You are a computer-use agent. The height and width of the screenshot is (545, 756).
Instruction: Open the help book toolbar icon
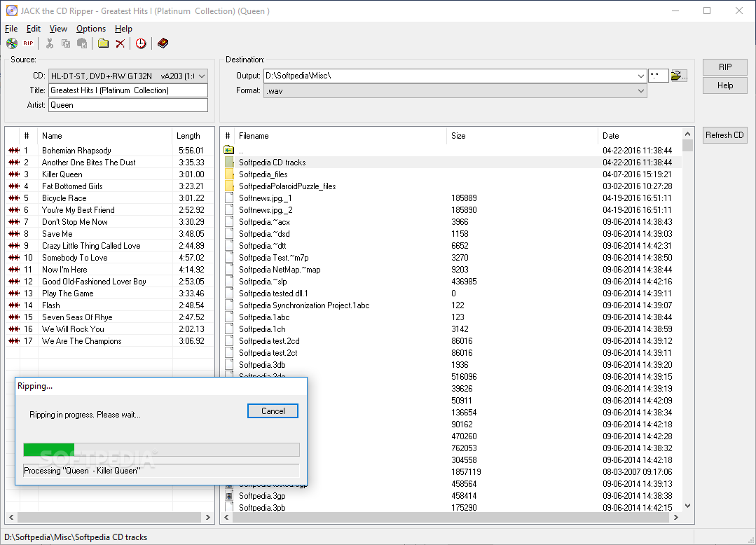pos(163,43)
